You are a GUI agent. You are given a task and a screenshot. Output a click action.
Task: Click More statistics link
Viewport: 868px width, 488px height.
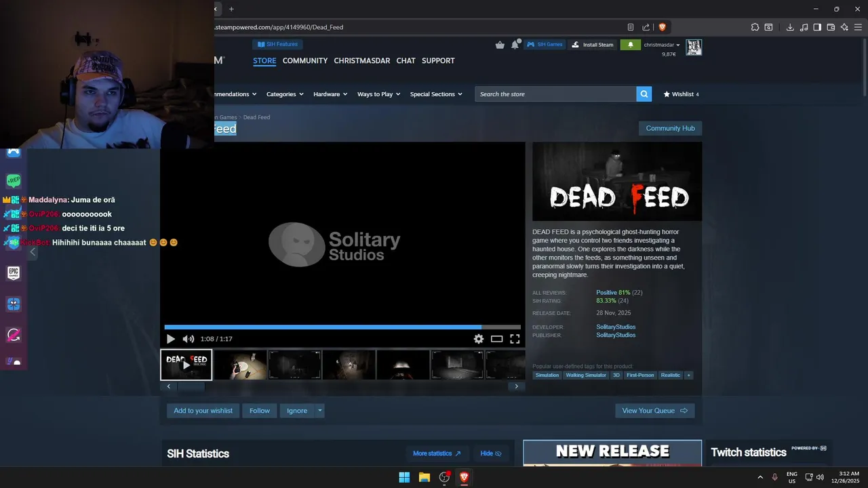tap(437, 453)
